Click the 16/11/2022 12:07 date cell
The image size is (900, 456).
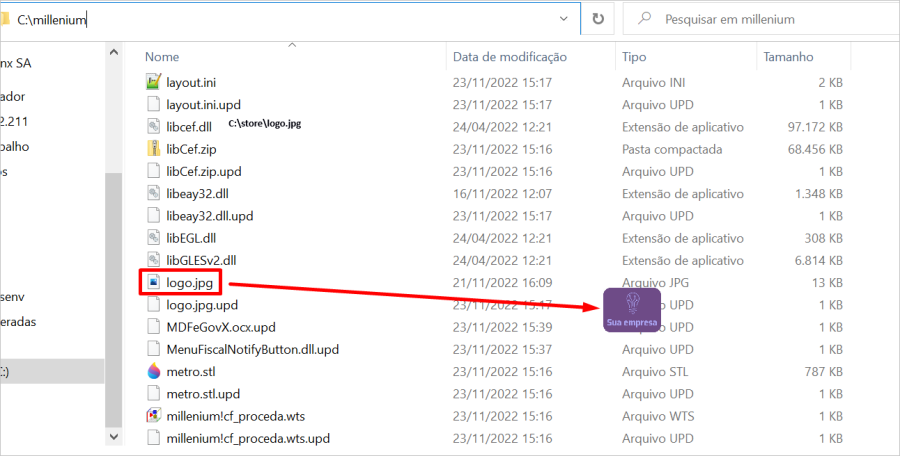click(x=502, y=194)
